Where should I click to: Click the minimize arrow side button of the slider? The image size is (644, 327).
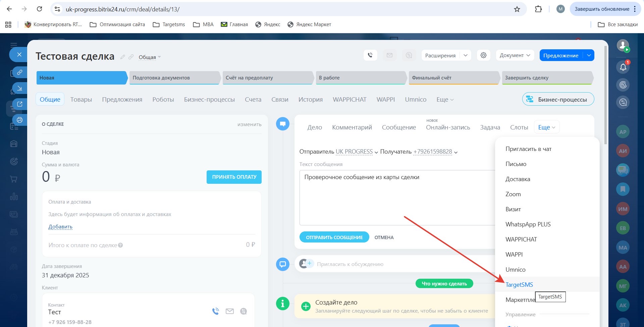pyautogui.click(x=20, y=88)
